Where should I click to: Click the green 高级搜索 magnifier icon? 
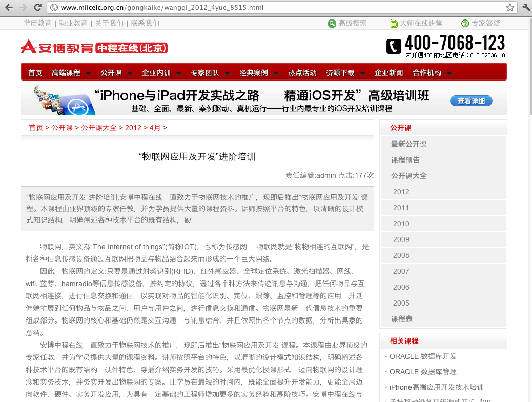point(332,24)
